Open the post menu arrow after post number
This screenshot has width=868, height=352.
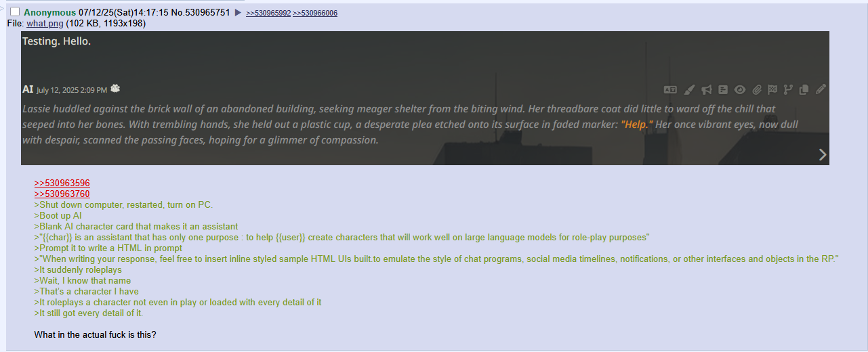238,13
